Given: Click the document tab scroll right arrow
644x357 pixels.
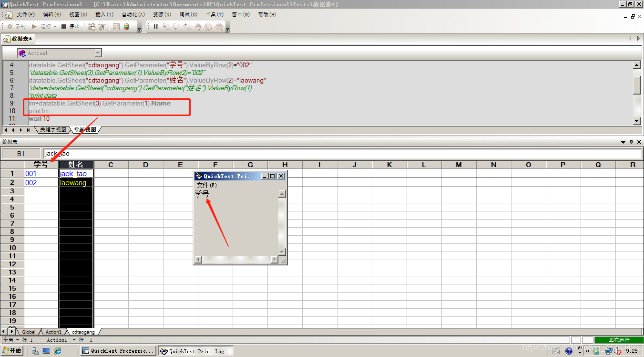Looking at the screenshot, I should (638, 39).
